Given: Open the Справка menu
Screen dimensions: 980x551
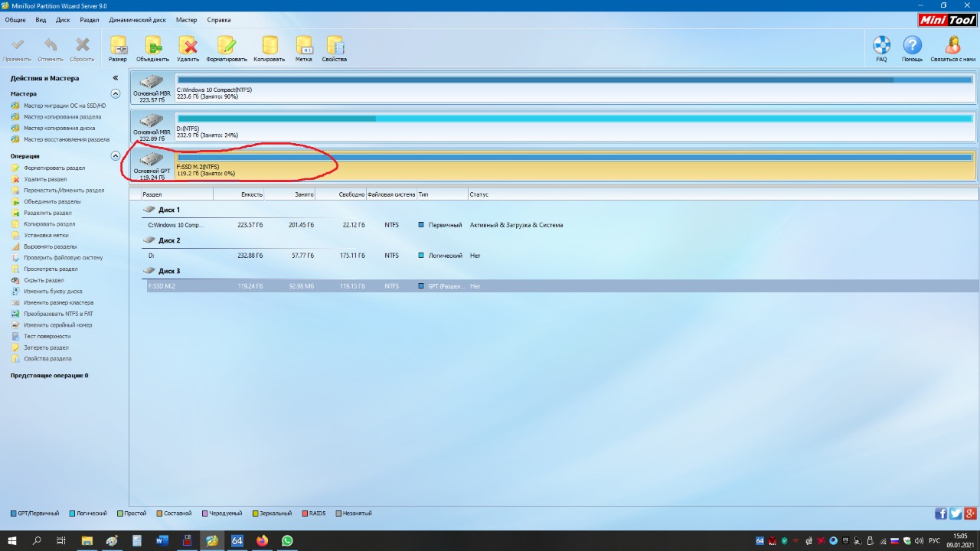Looking at the screenshot, I should [219, 20].
